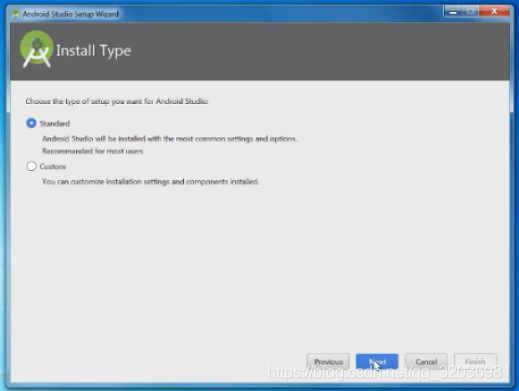Maximize the Setup Wizard window
This screenshot has height=391, width=519.
pyautogui.click(x=470, y=11)
